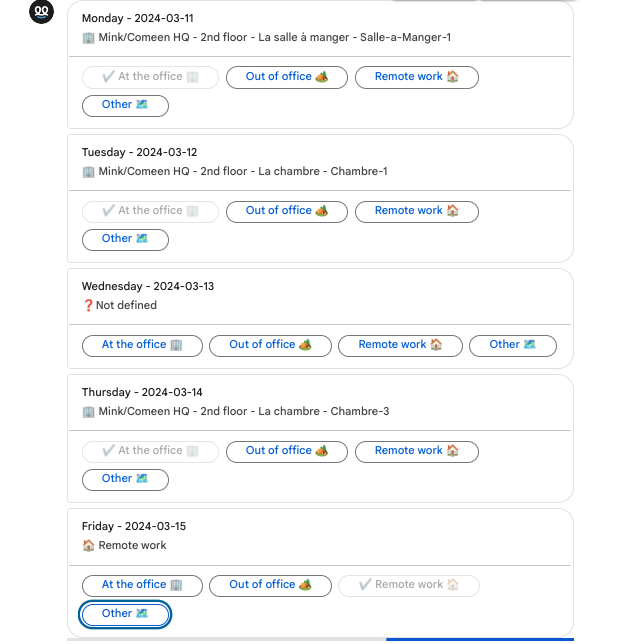Choose Remote work for Tuesday
This screenshot has width=631, height=644.
(x=417, y=212)
